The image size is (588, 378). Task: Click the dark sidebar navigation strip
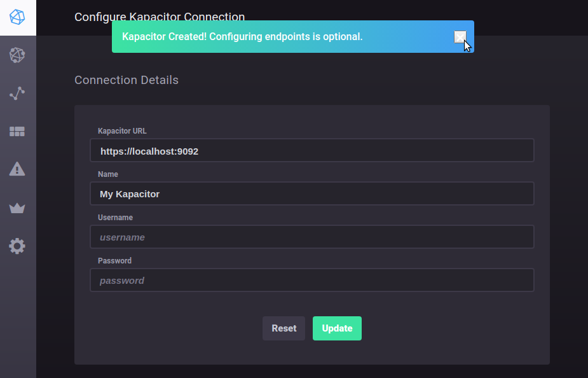click(x=18, y=318)
